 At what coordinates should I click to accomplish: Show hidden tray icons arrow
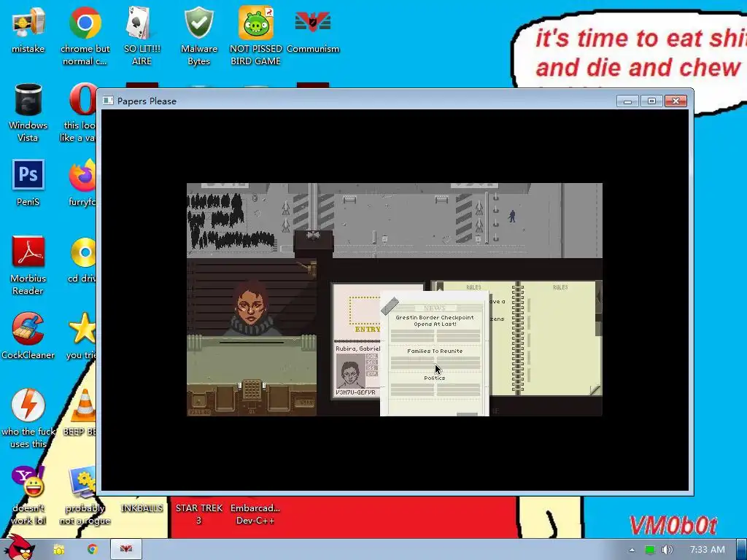click(632, 550)
